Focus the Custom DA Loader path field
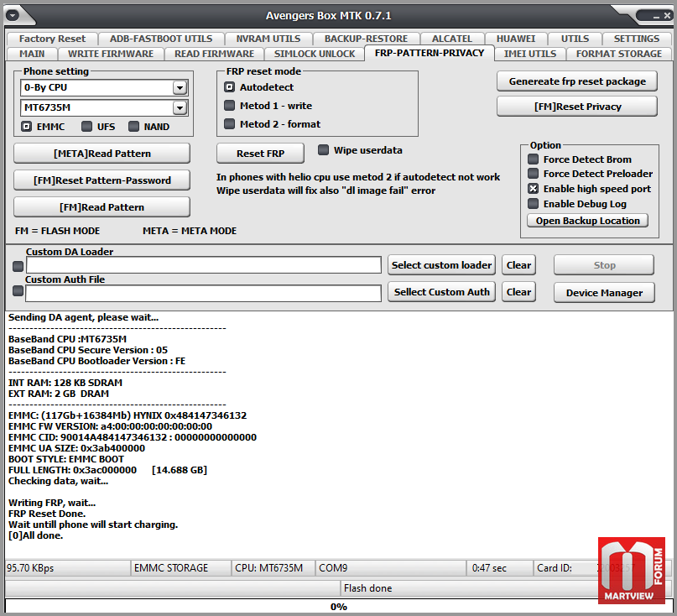The width and height of the screenshot is (677, 616). [x=204, y=265]
